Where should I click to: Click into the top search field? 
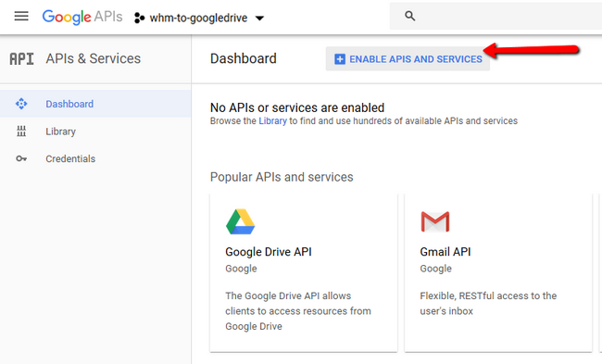tap(495, 16)
